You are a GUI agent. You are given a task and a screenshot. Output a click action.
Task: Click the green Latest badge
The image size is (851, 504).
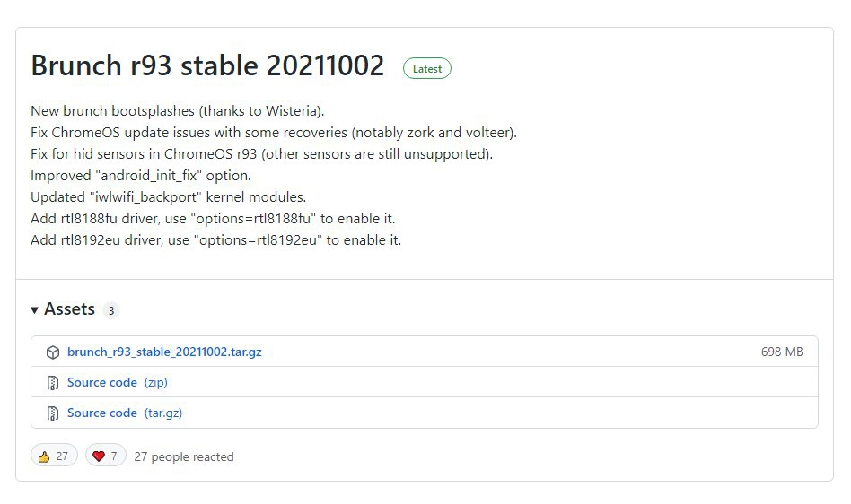[427, 68]
